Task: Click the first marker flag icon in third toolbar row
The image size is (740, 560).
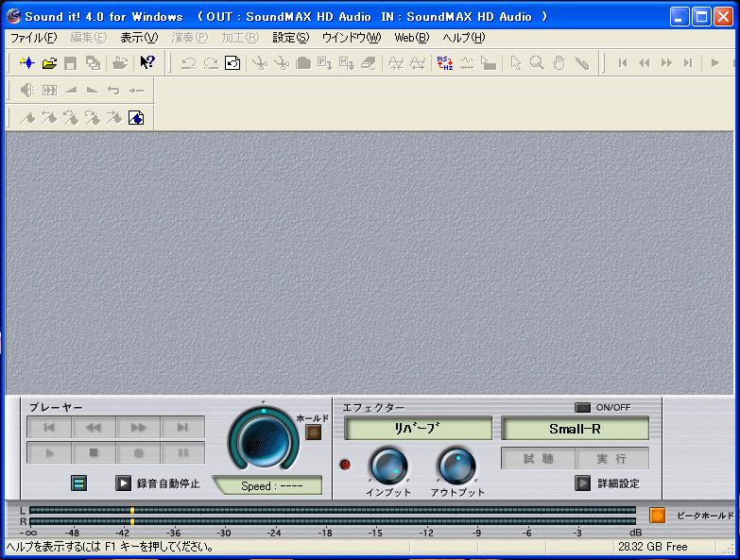Action: click(27, 118)
